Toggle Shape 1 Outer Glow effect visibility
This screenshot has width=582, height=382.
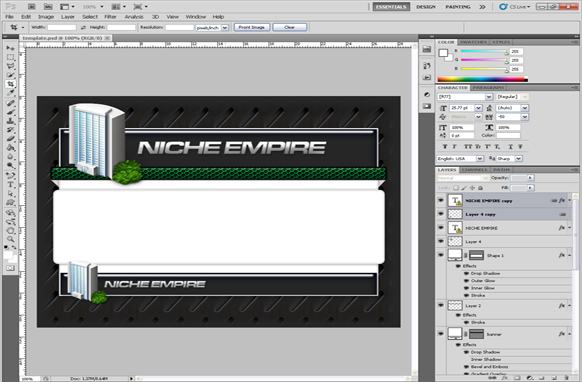(466, 281)
